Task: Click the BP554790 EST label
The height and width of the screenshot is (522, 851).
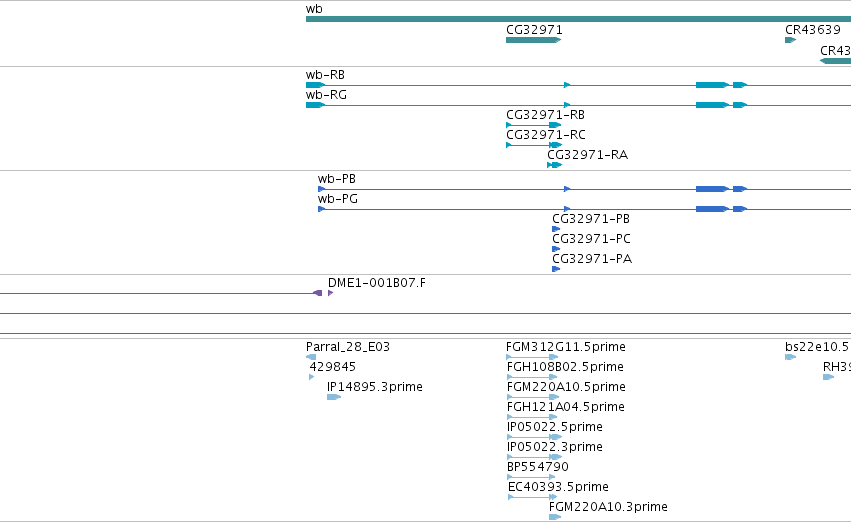Action: pyautogui.click(x=538, y=467)
